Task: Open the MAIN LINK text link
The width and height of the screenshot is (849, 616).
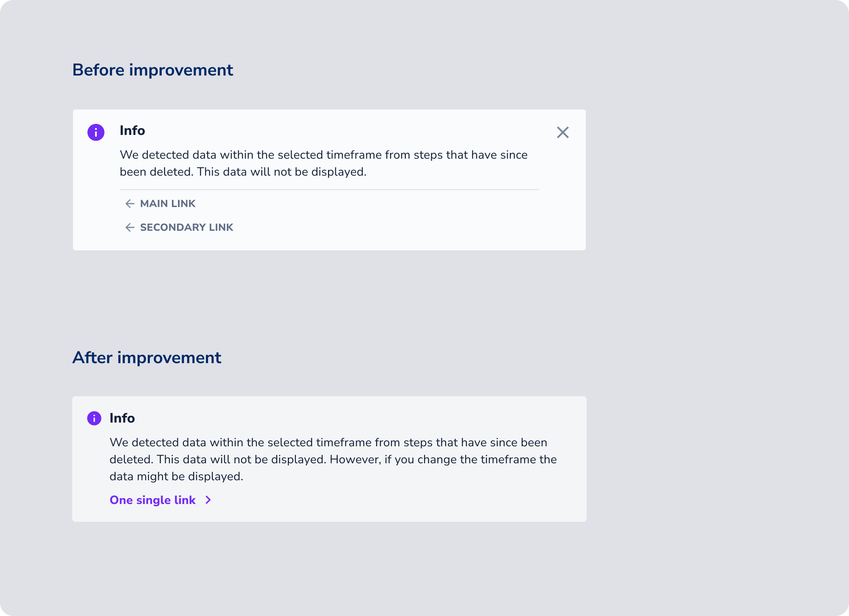Action: click(168, 204)
